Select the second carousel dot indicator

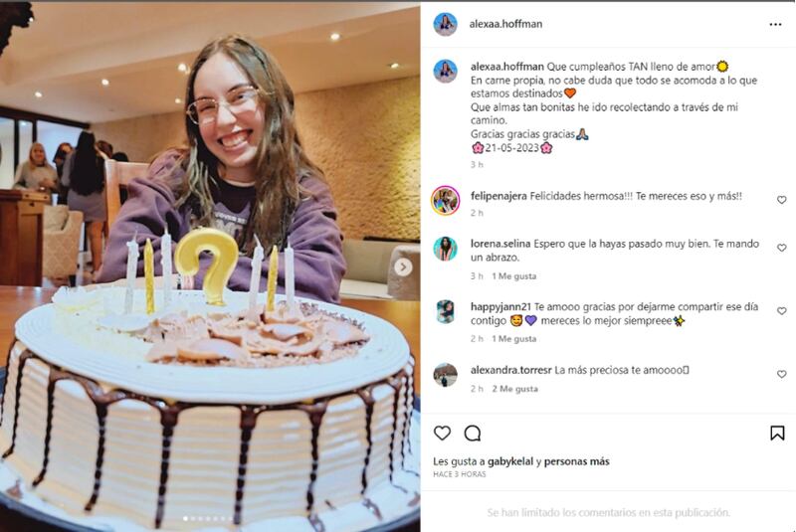(x=192, y=518)
